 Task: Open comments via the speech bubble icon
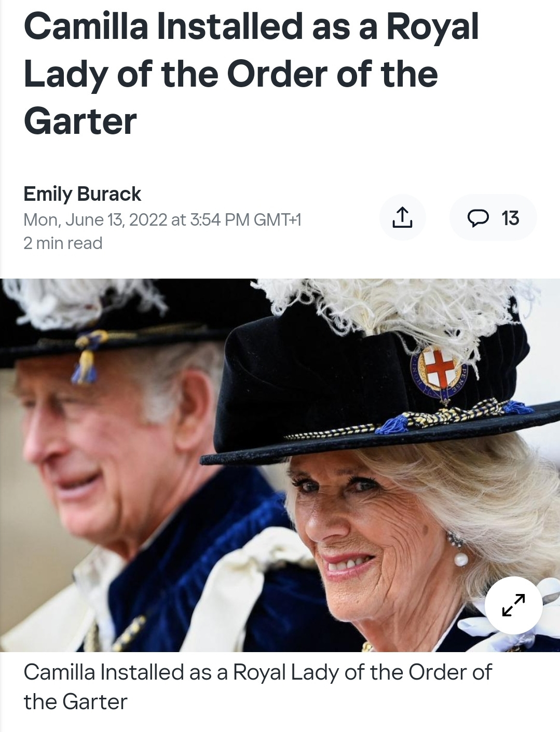point(476,218)
